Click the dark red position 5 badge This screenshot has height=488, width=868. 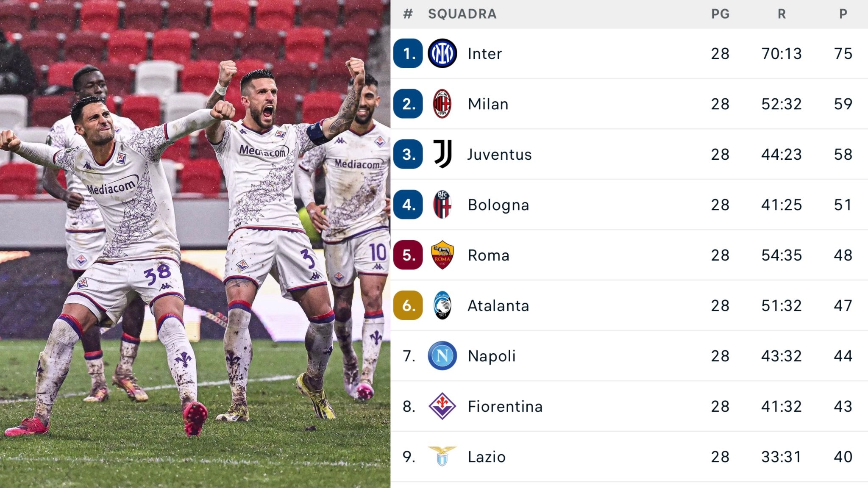[408, 255]
